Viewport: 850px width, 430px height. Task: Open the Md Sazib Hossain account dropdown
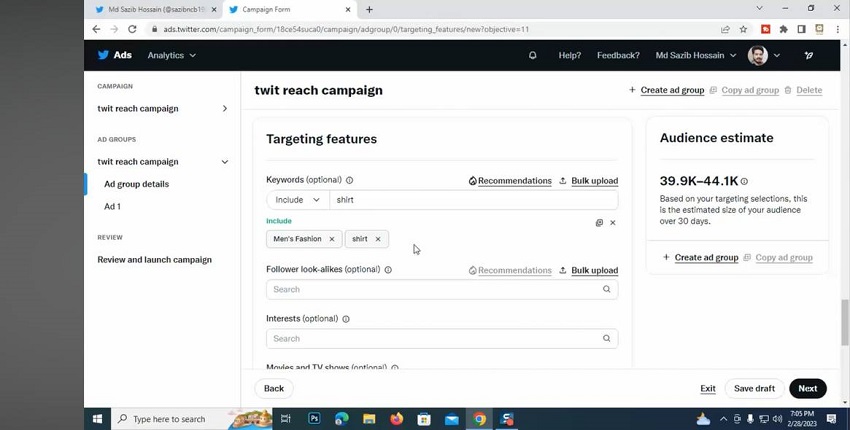(x=696, y=55)
